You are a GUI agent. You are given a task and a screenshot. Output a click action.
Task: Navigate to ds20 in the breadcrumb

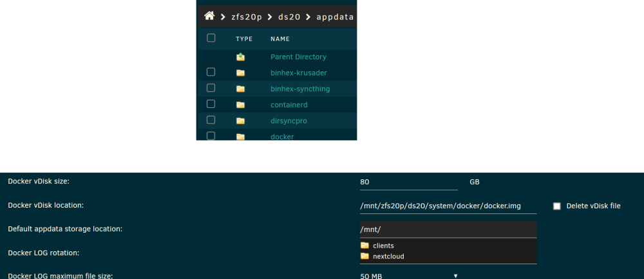point(289,17)
